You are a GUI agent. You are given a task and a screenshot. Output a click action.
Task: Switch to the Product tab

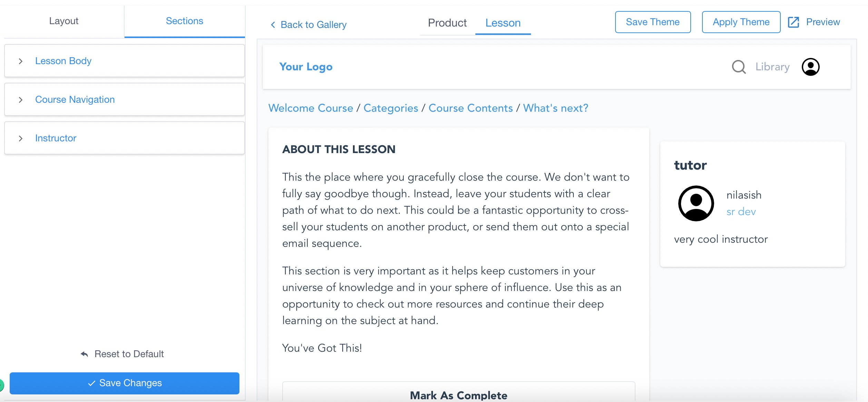pos(447,23)
